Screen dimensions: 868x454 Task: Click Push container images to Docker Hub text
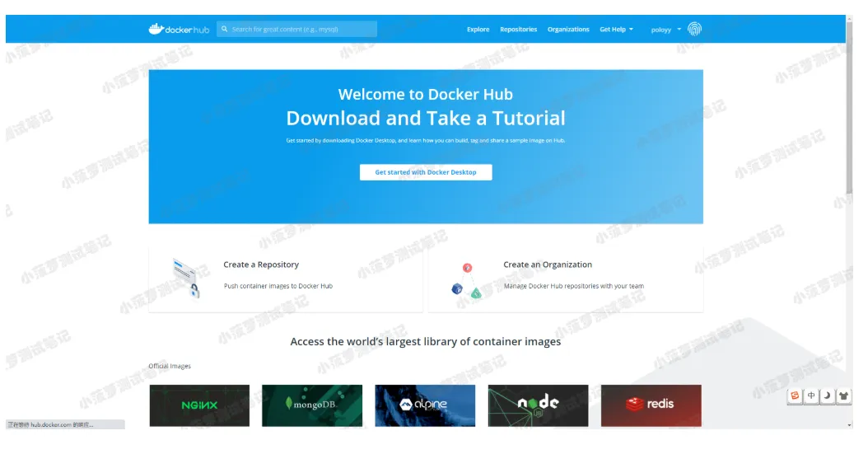tap(278, 286)
